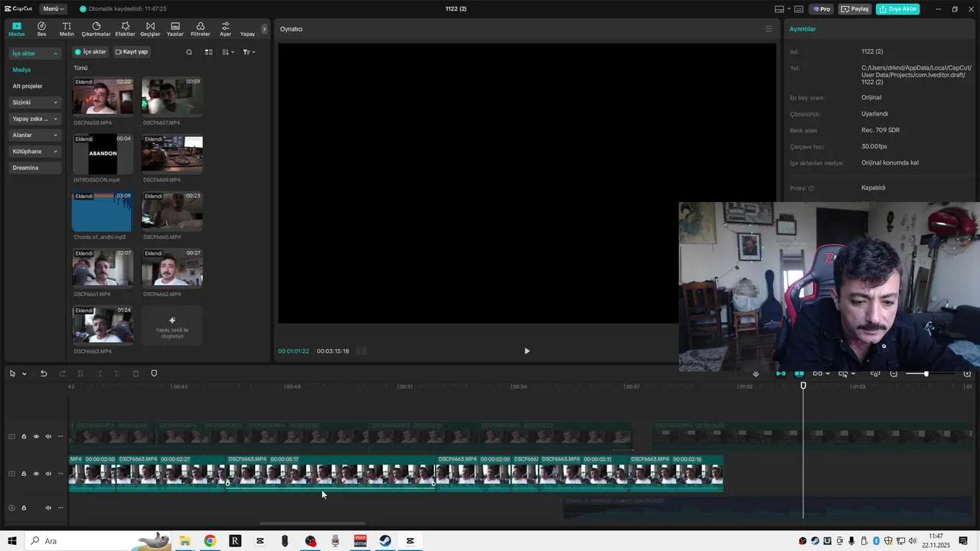Open the Efektler effects tab

[125, 29]
